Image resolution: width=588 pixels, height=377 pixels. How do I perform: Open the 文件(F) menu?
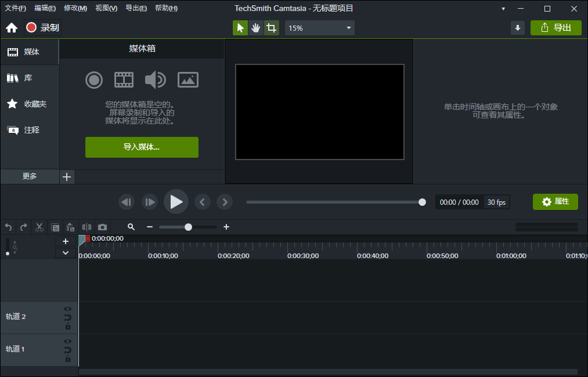coord(15,8)
